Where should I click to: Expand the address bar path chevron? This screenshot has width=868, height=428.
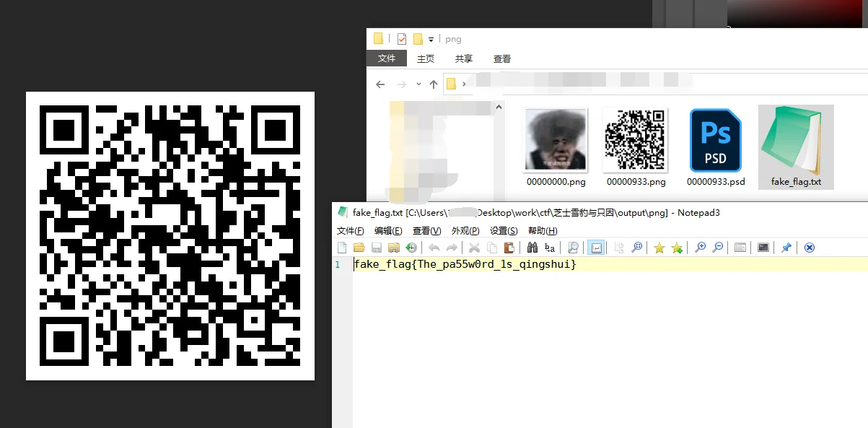(464, 84)
